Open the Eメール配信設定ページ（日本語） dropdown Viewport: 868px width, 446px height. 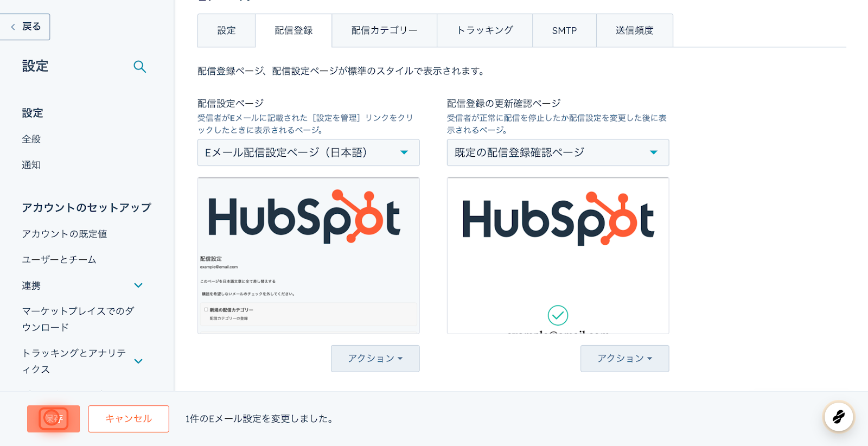(x=309, y=152)
